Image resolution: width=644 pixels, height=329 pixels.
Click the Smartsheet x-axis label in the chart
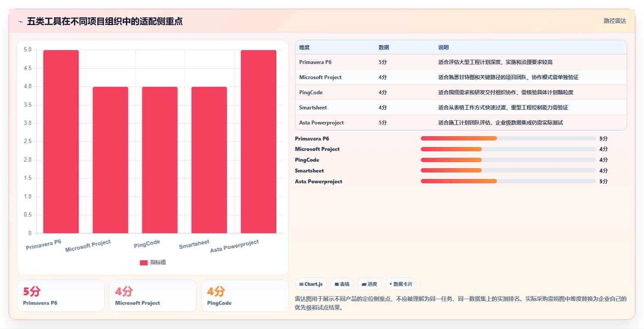click(x=194, y=244)
